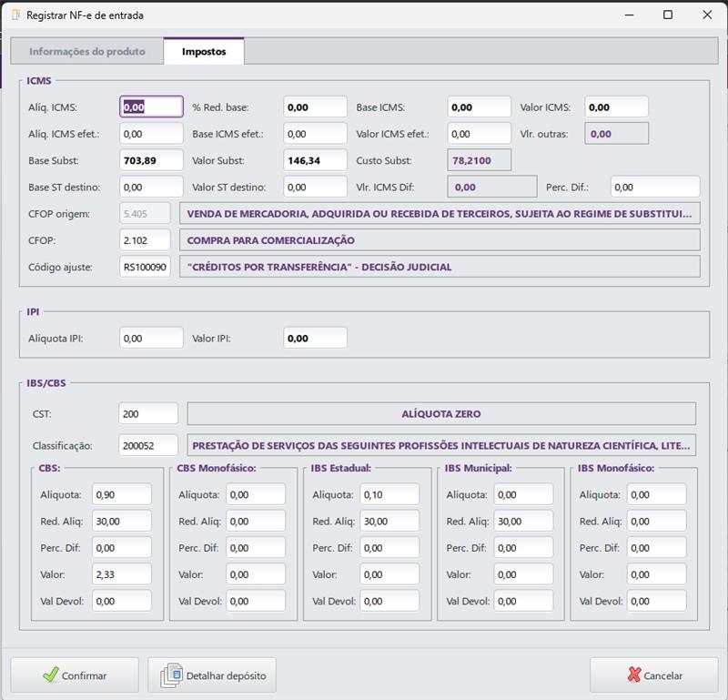Edit the CFOP field showing 2.102

click(x=146, y=240)
